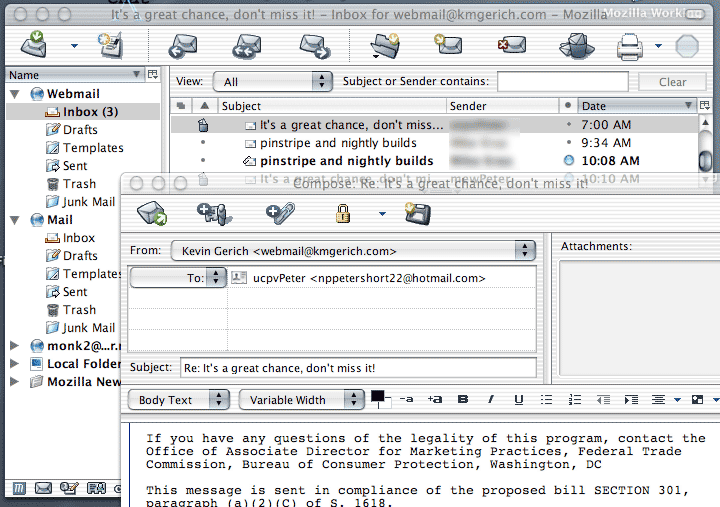720x507 pixels.
Task: Select Inbox (3) under Webmail
Action: (x=83, y=112)
